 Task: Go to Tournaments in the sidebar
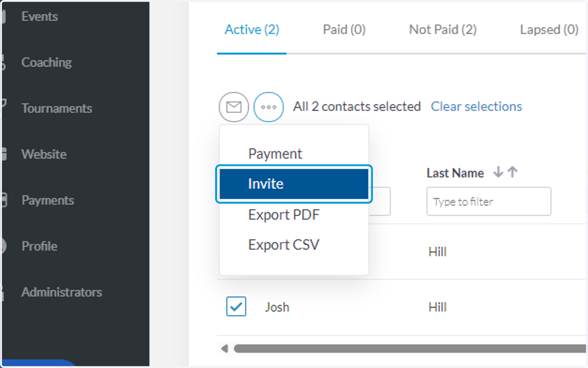click(x=56, y=108)
